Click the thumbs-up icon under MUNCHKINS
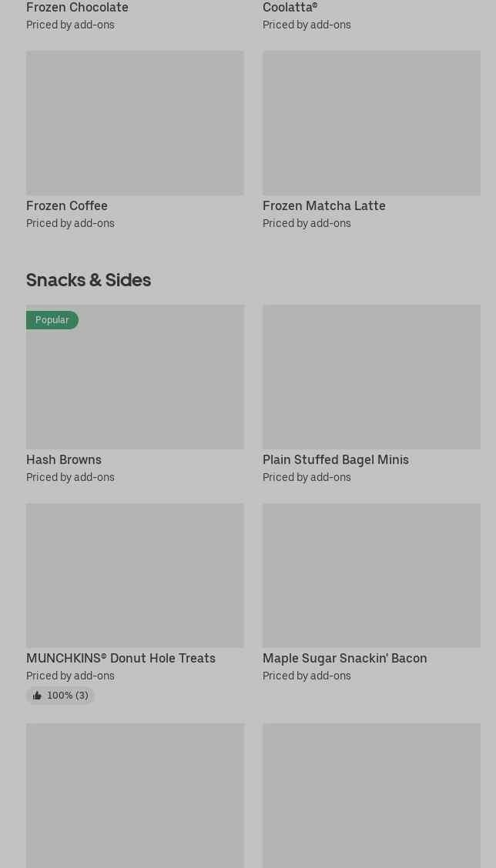Screen dimensions: 496x868 [37, 696]
